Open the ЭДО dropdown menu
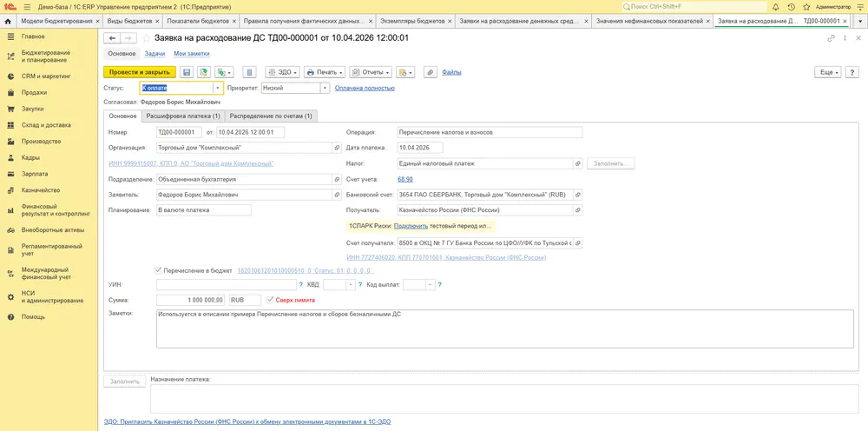868x431 pixels. (283, 72)
